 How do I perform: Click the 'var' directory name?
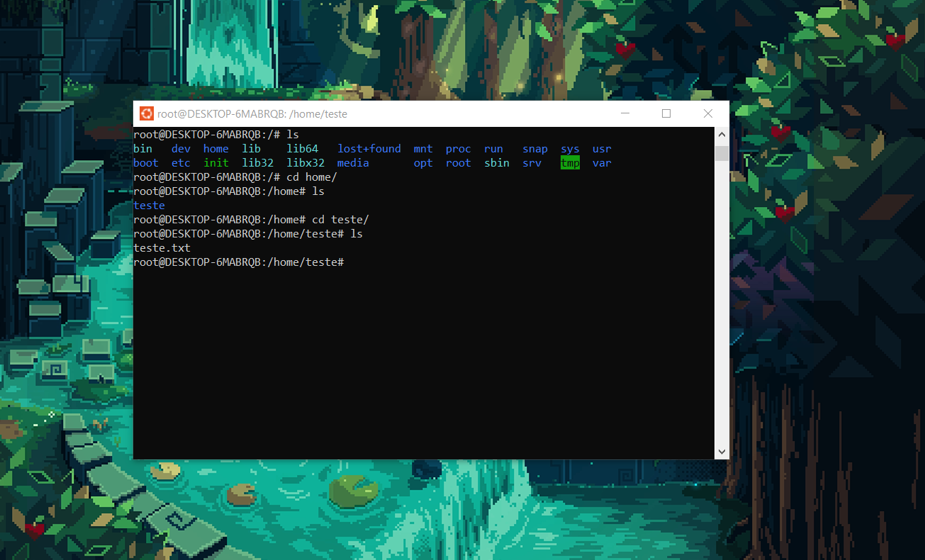[x=602, y=163]
